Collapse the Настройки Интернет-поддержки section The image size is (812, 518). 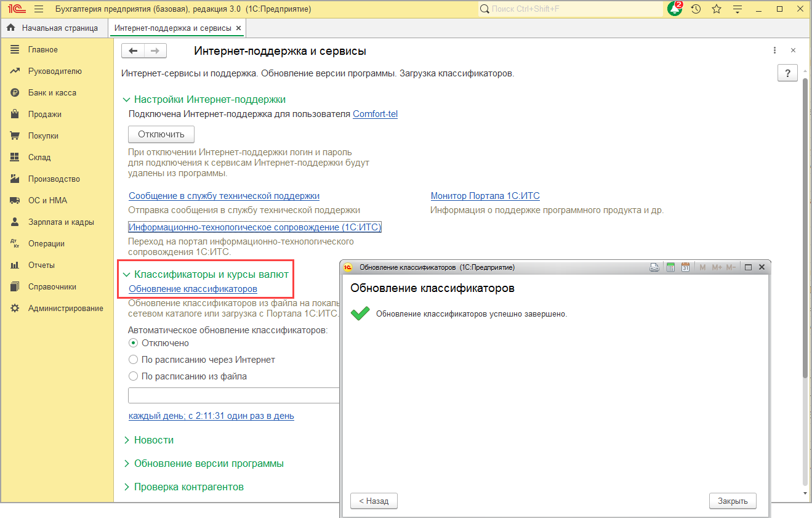(x=127, y=100)
